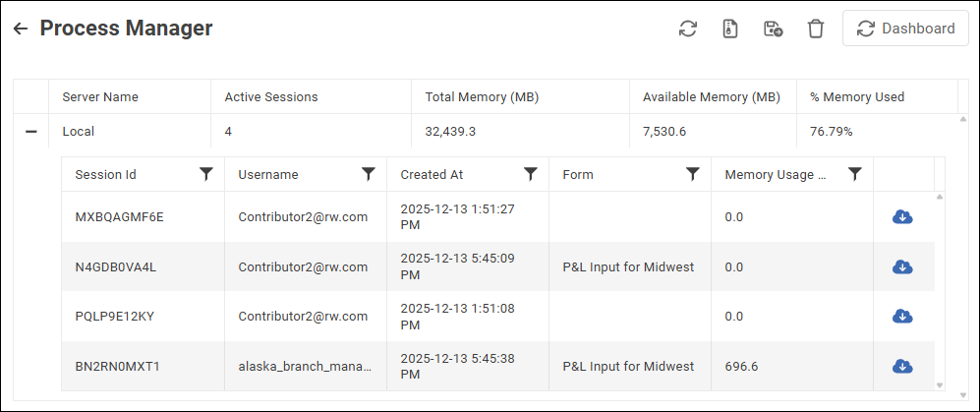Click the back arrow beside Process Manager

pos(20,29)
